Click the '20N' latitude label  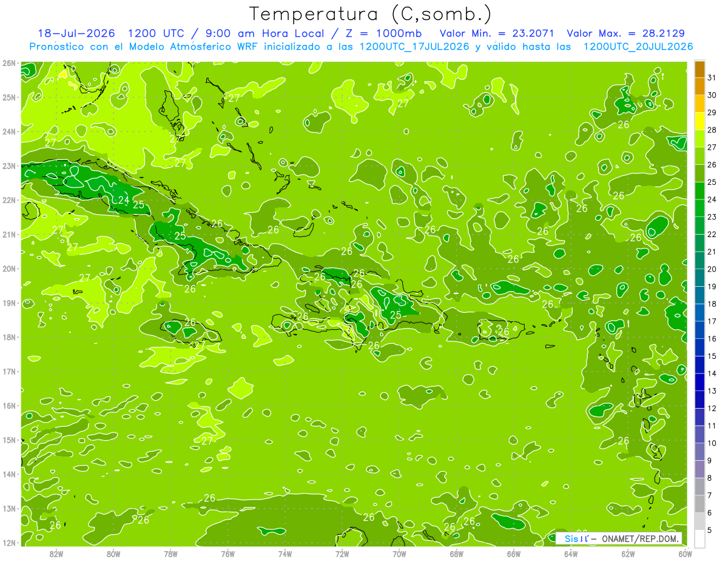click(8, 269)
